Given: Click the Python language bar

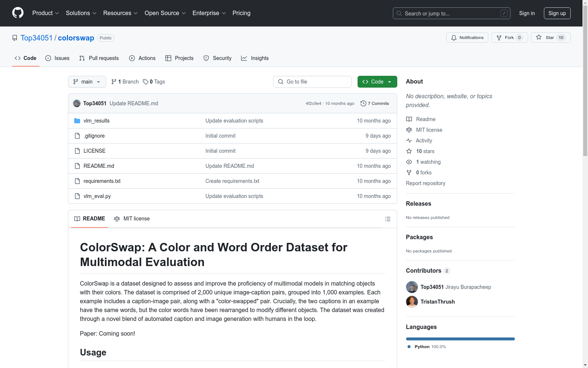Looking at the screenshot, I should tap(460, 339).
